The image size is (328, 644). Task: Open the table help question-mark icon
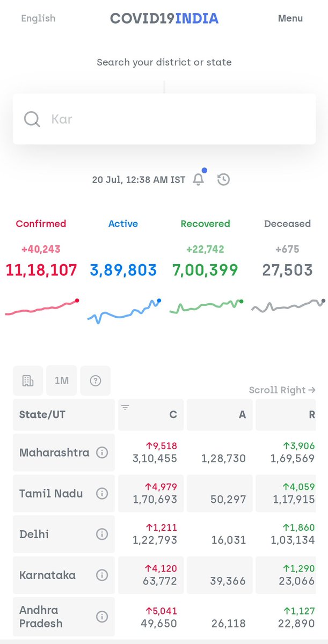(96, 380)
